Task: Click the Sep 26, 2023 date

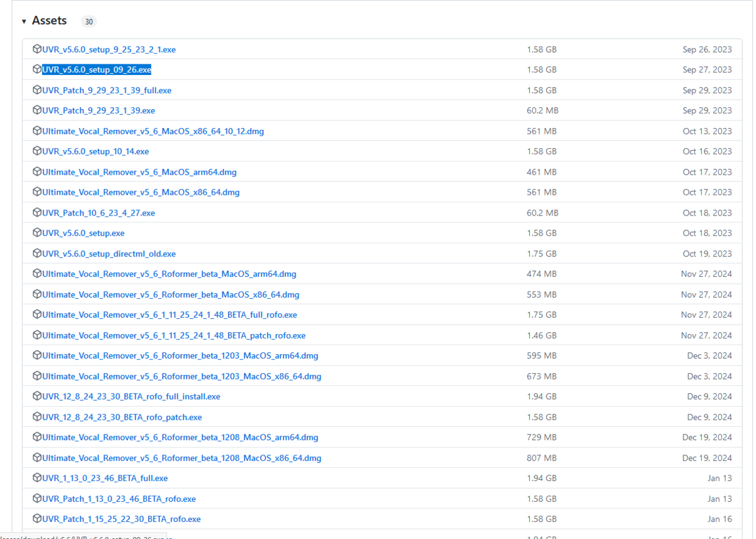Action: [x=707, y=49]
